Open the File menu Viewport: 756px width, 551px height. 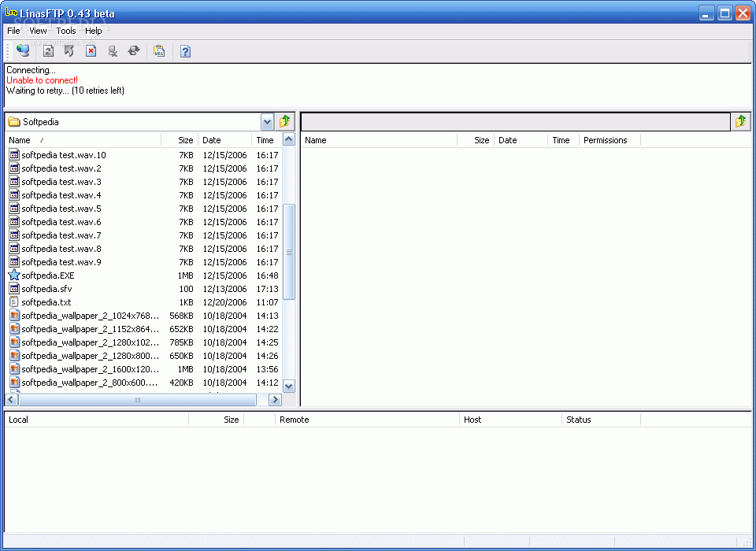[13, 31]
